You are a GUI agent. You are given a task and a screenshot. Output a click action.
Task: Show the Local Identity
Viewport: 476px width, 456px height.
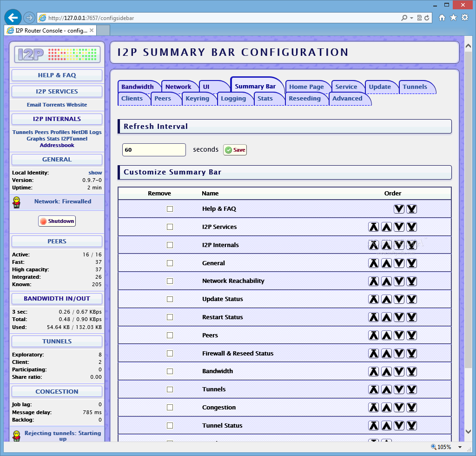95,173
